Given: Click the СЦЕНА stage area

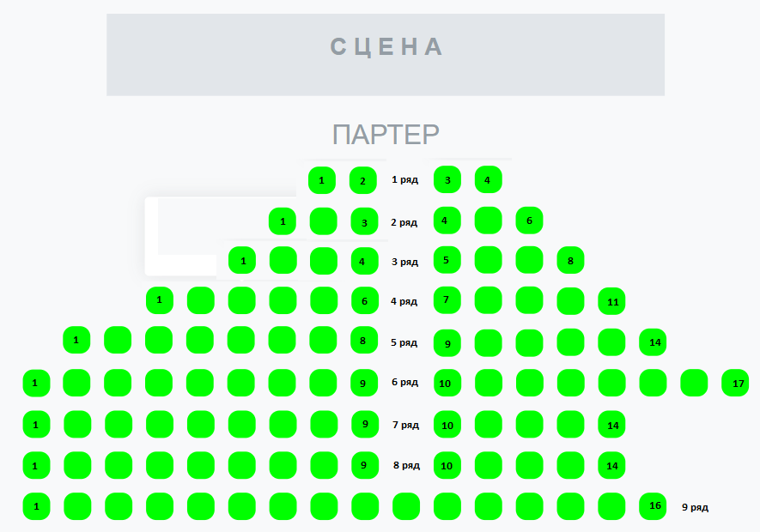Looking at the screenshot, I should 386,55.
